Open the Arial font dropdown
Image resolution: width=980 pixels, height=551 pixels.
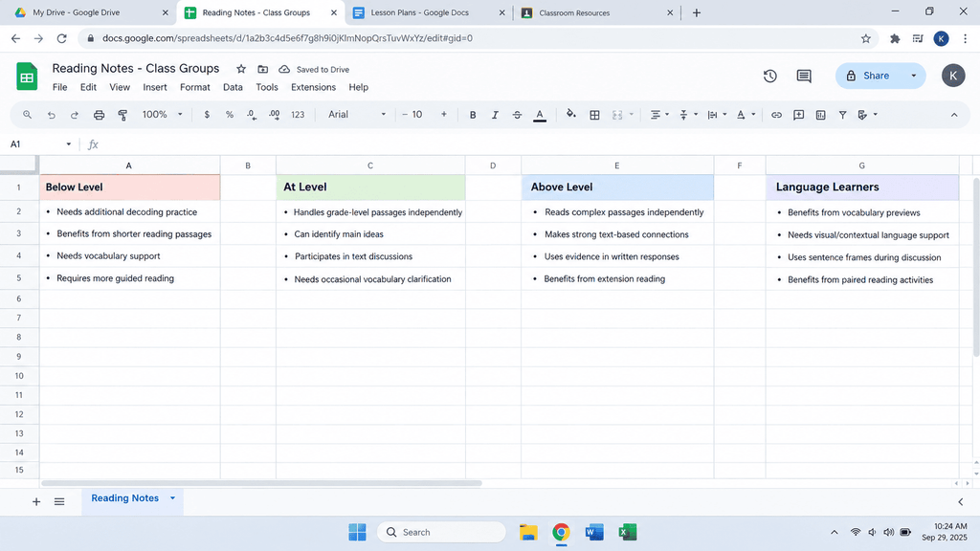pos(357,115)
